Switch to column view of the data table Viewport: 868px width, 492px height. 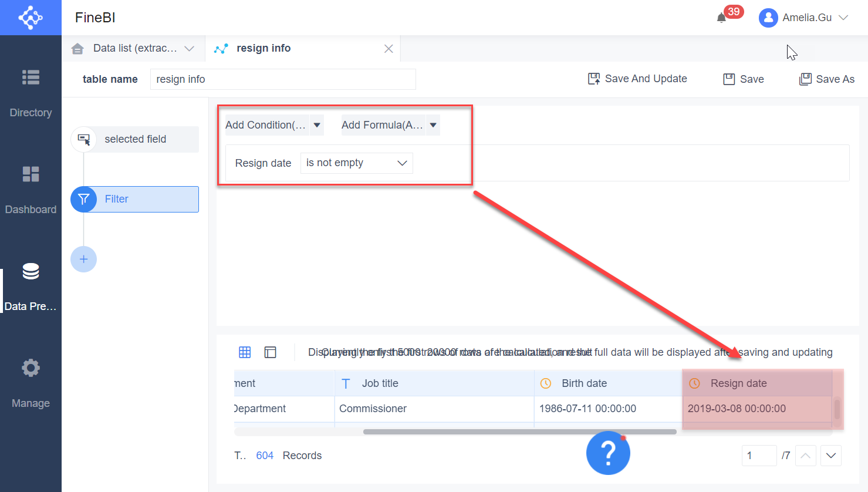[x=270, y=352]
